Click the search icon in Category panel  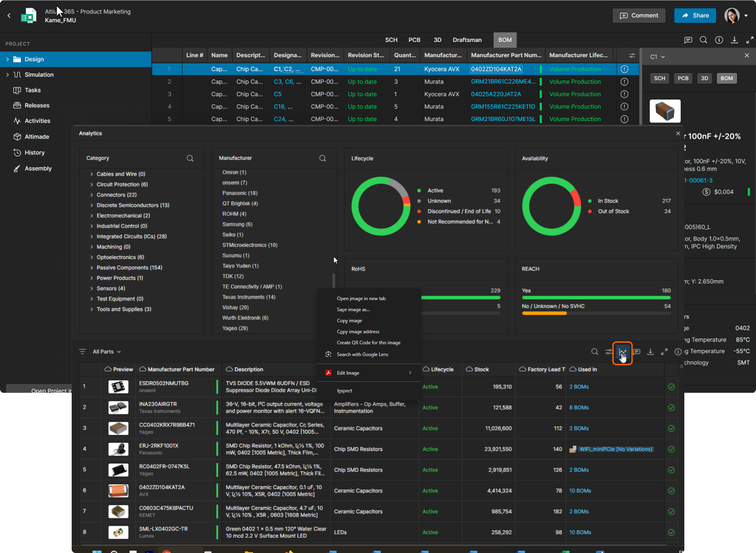click(x=190, y=158)
